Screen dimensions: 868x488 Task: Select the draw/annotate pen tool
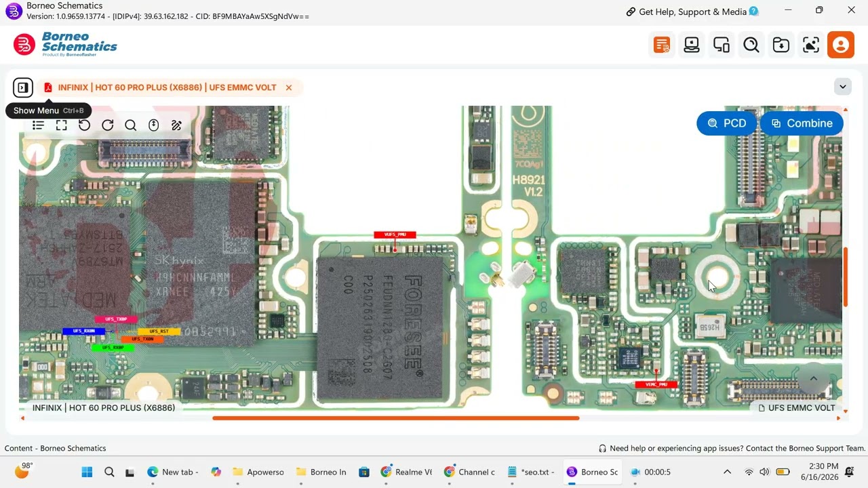coord(176,125)
